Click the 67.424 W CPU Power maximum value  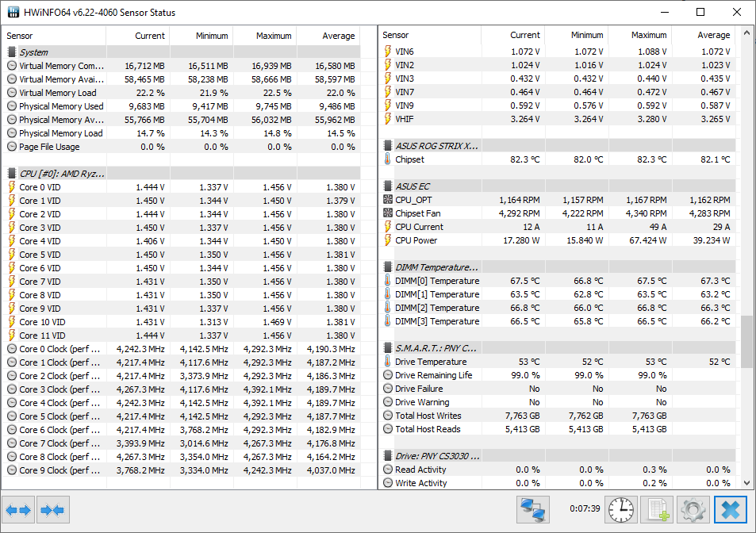tap(647, 240)
